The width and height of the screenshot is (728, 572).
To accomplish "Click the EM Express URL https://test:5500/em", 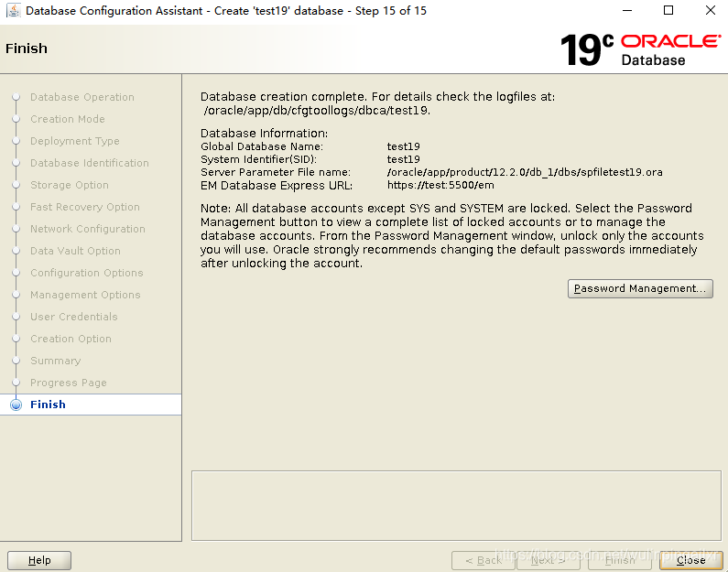I will click(440, 185).
